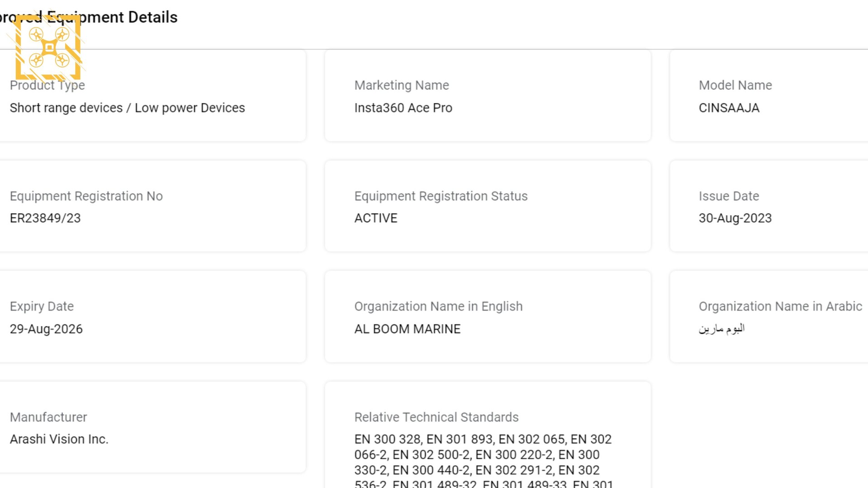The width and height of the screenshot is (868, 488).
Task: Click the Relative Technical Standards label
Action: click(x=436, y=417)
